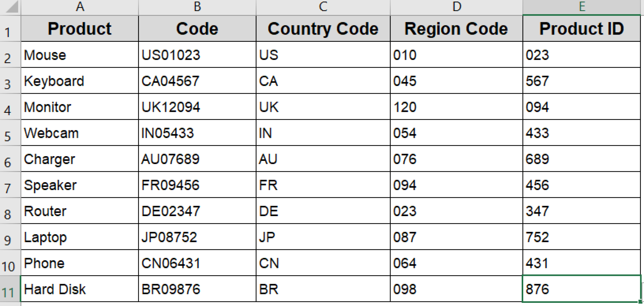Viewport: 644px width, 306px height.
Task: Select row 2 header
Action: click(x=9, y=55)
